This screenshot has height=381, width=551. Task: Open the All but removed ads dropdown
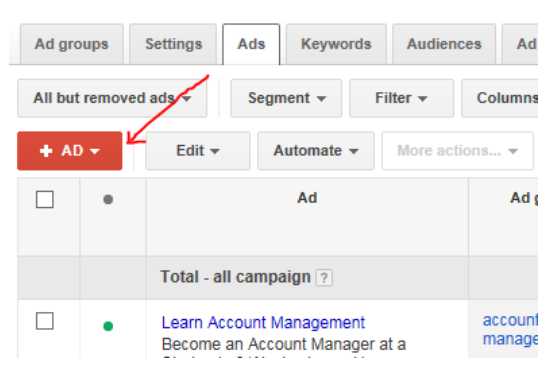(112, 98)
